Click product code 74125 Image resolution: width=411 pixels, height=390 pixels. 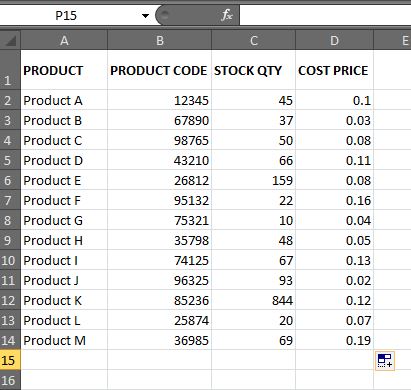pyautogui.click(x=159, y=260)
